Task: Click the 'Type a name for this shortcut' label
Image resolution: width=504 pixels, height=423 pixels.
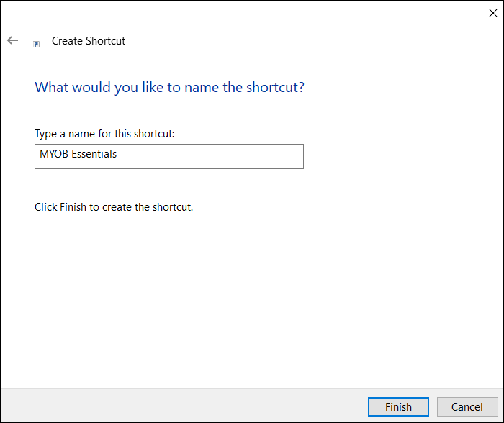Action: (104, 134)
